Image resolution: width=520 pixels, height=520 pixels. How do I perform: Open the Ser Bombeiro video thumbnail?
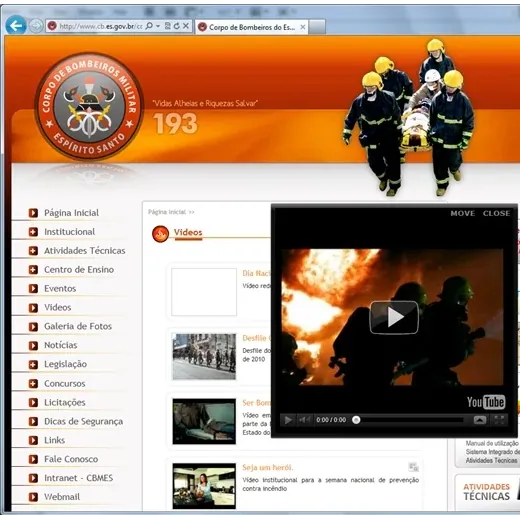[204, 421]
